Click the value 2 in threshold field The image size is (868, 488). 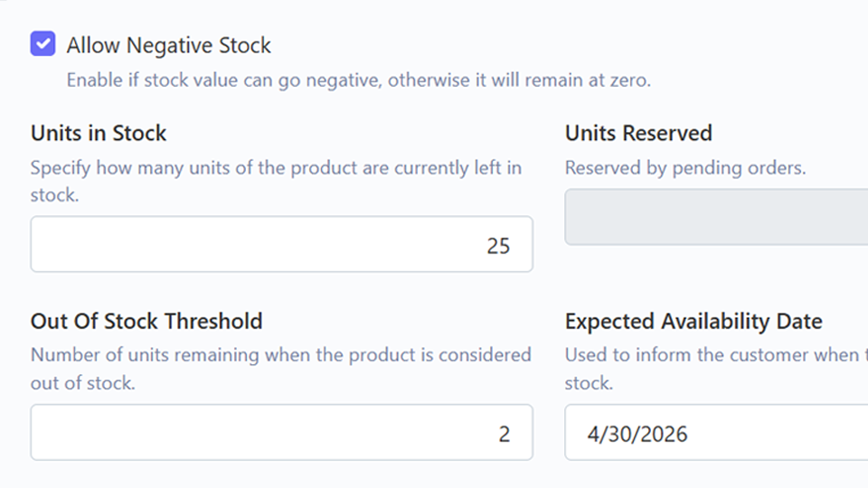click(x=505, y=434)
